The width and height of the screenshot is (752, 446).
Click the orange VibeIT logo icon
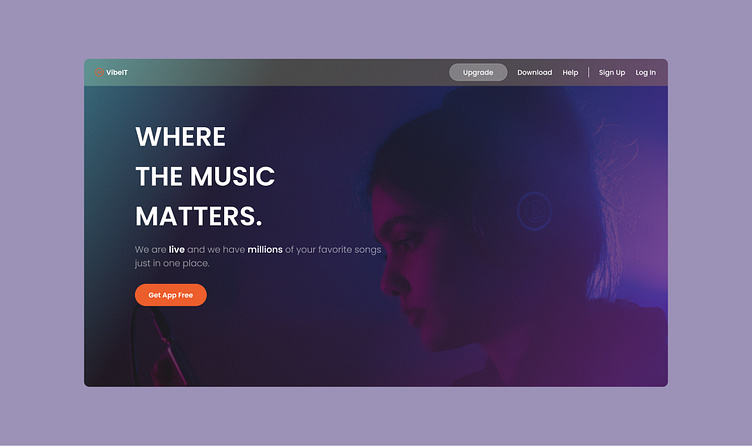pyautogui.click(x=99, y=72)
